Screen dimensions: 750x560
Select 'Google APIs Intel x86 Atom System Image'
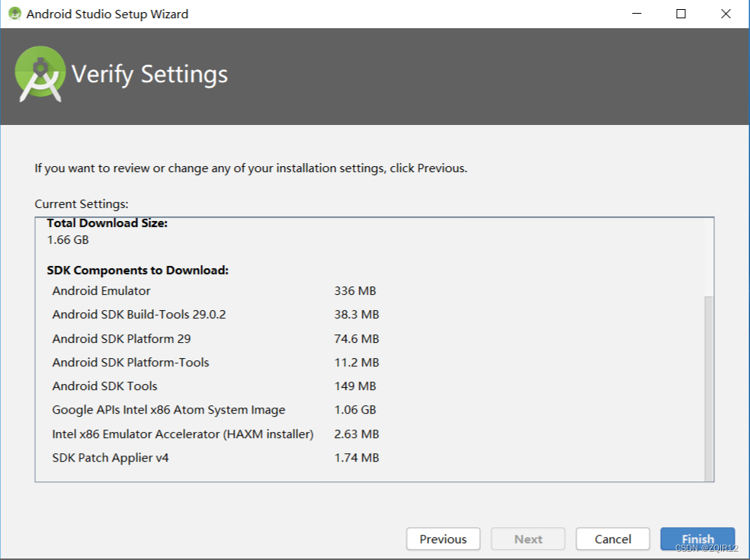point(168,410)
